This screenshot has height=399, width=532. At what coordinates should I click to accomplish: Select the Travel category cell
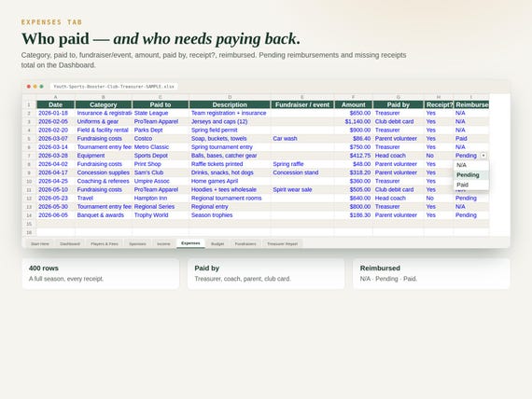(x=104, y=198)
